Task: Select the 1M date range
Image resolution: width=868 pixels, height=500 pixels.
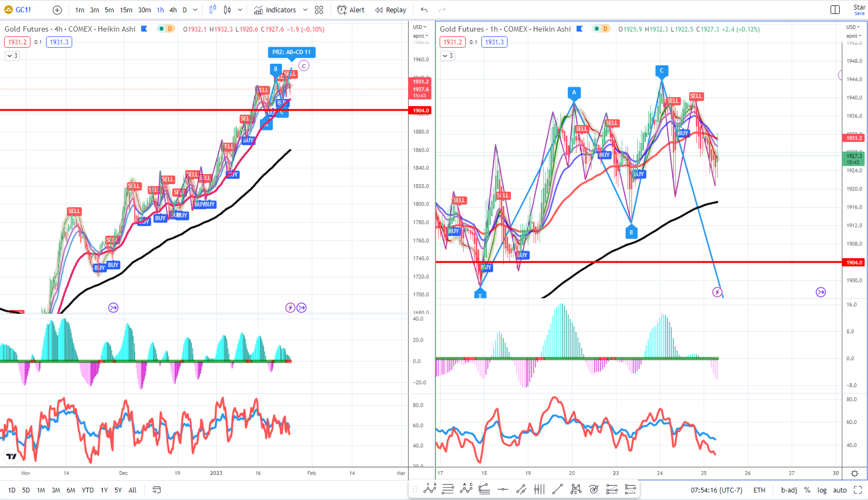Action: coord(41,490)
